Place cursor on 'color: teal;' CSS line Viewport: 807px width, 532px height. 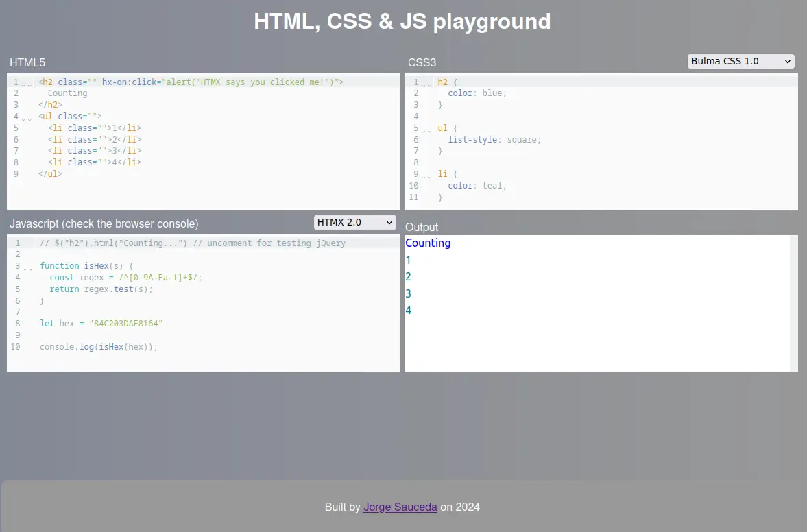477,186
